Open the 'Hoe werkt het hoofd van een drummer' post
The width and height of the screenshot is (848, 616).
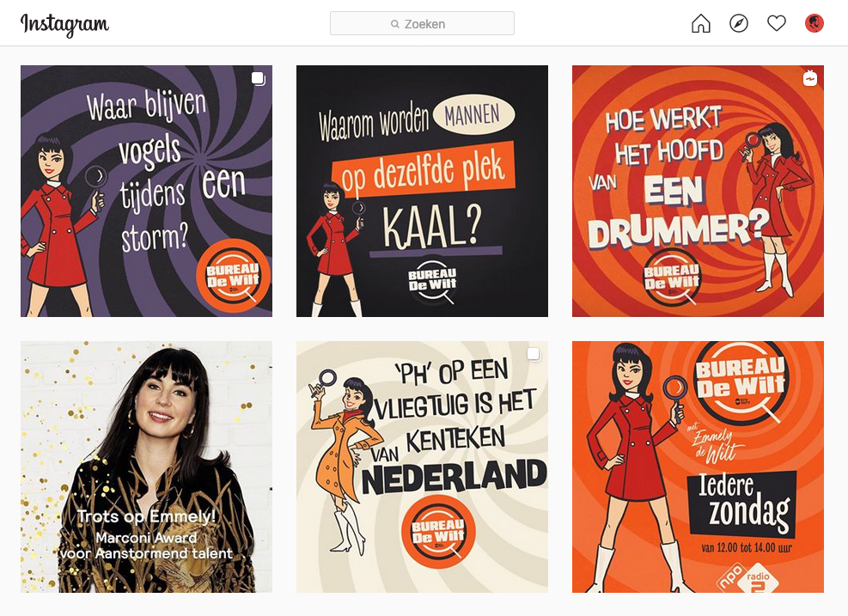(699, 191)
